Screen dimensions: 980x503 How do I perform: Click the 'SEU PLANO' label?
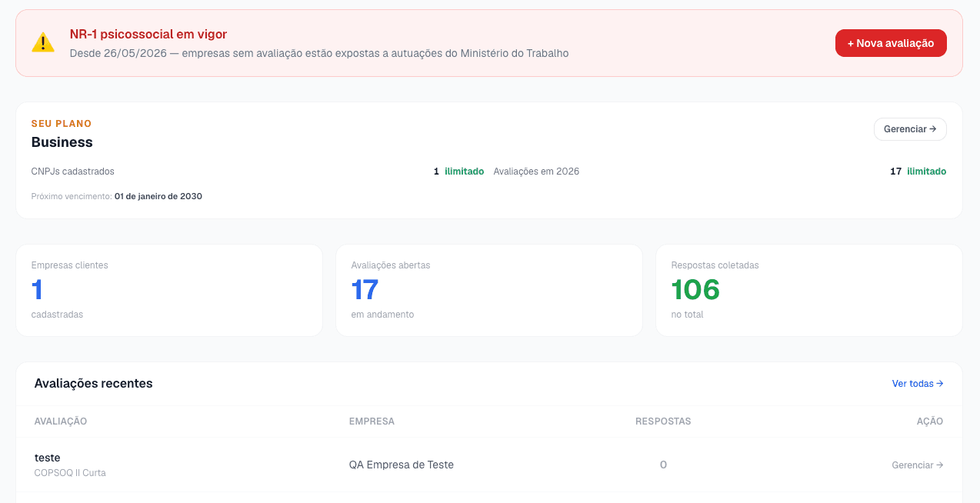pyautogui.click(x=62, y=124)
